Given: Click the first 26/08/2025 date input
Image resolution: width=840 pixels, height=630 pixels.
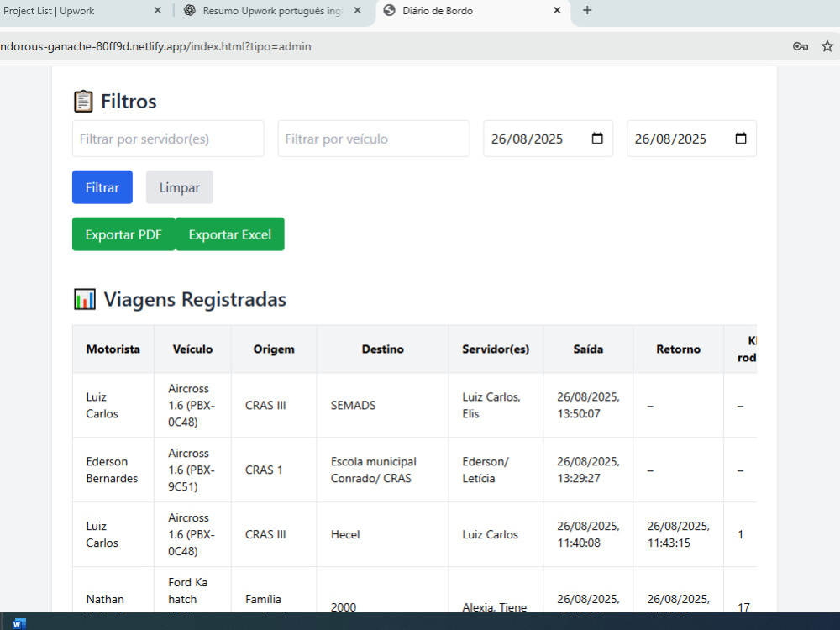Looking at the screenshot, I should [x=548, y=139].
